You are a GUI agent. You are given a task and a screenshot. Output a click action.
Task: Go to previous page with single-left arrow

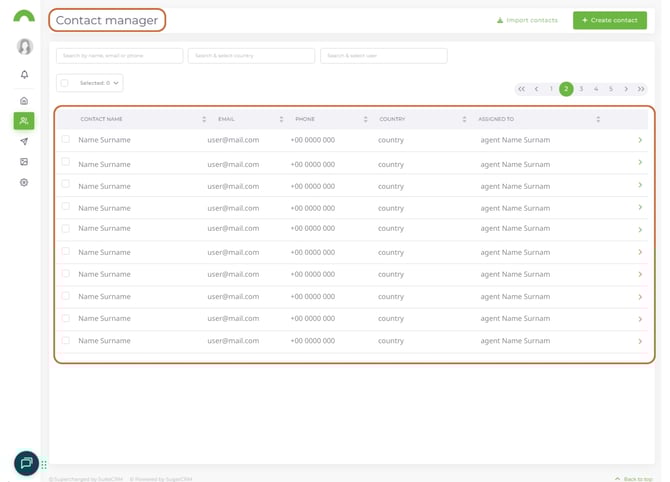(x=536, y=89)
